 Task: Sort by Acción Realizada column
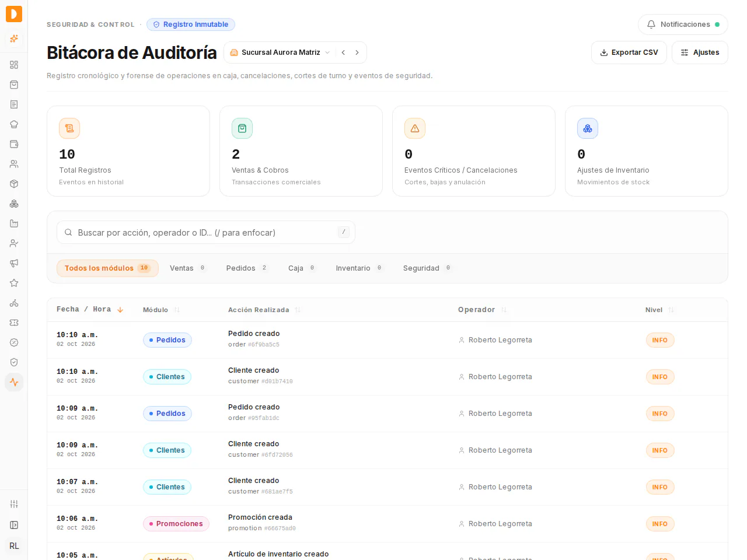click(264, 310)
